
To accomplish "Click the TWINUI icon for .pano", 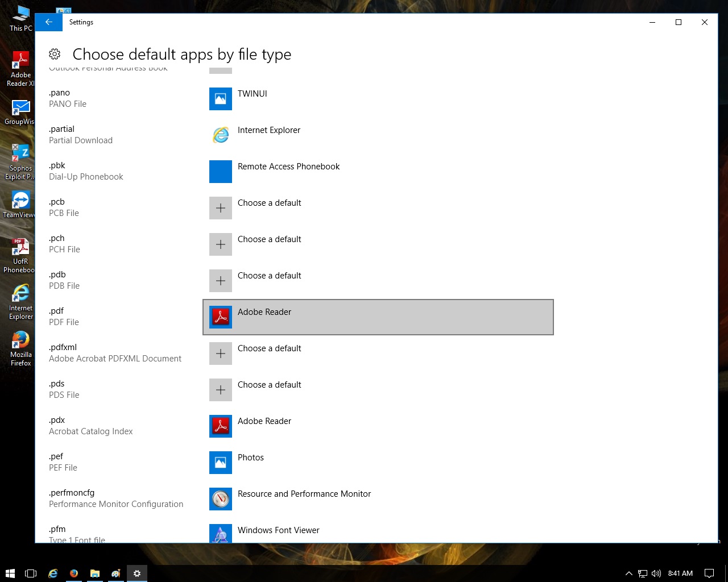I will click(221, 99).
